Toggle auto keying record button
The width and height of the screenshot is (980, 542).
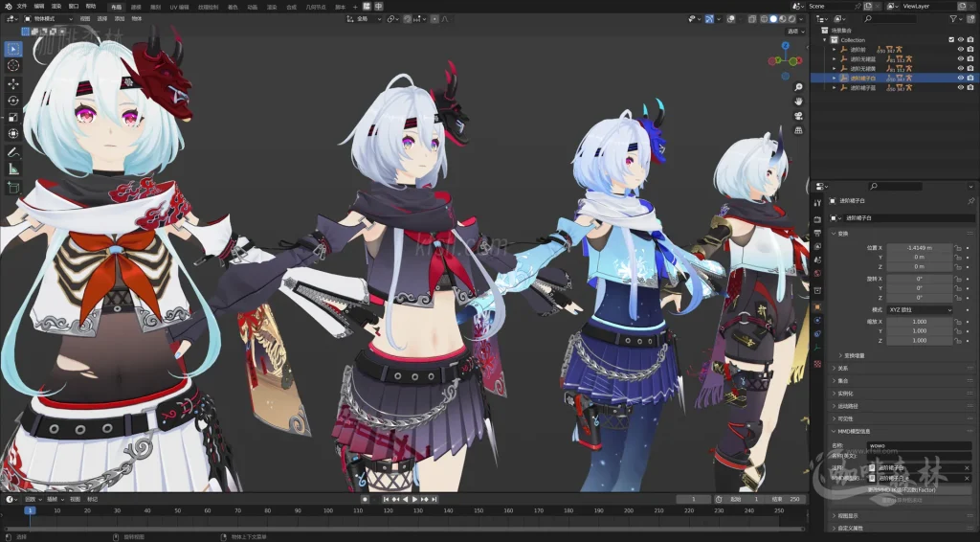pyautogui.click(x=365, y=500)
